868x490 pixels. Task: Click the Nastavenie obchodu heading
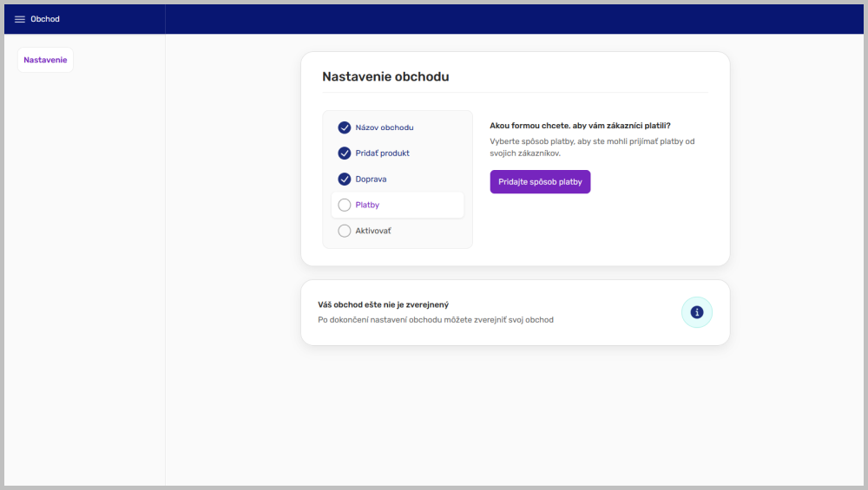pos(385,76)
